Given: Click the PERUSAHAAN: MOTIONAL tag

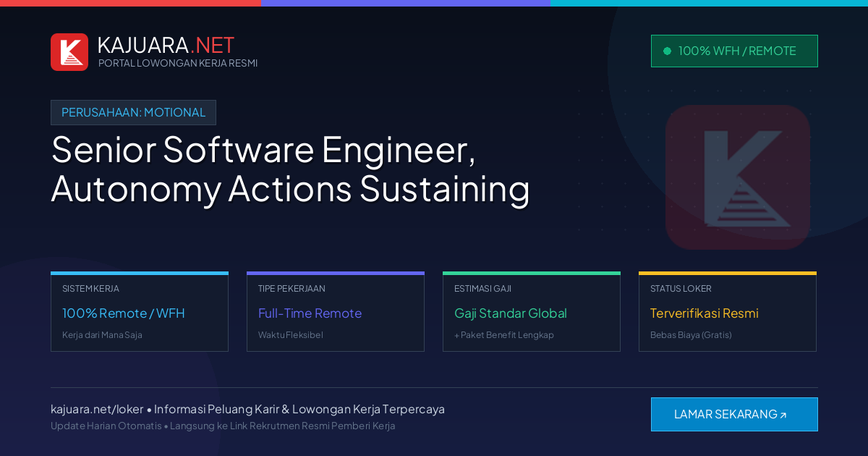Looking at the screenshot, I should pyautogui.click(x=133, y=112).
